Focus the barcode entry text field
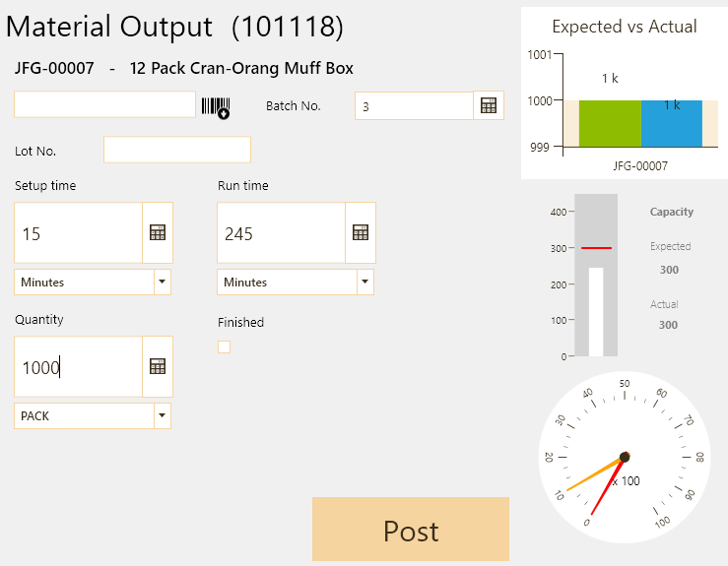The height and width of the screenshot is (566, 728). (x=105, y=104)
